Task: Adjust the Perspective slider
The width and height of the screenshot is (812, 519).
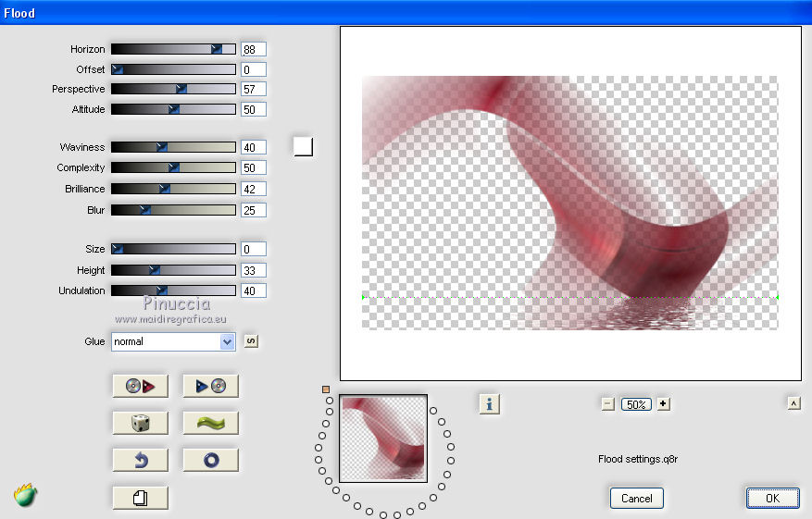Action: pyautogui.click(x=173, y=89)
